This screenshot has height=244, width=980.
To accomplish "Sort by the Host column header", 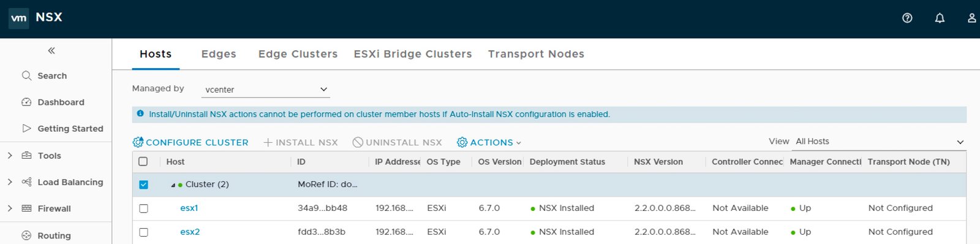I will 175,162.
